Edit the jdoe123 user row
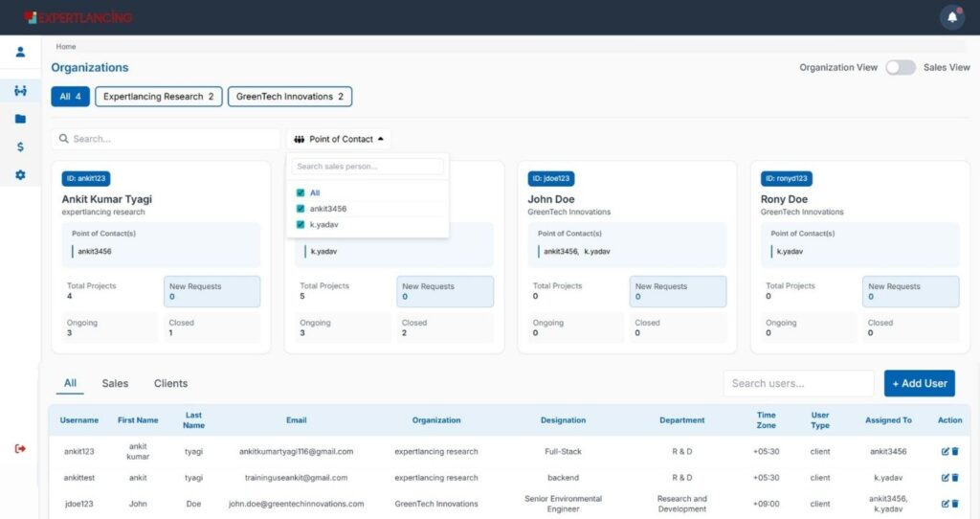This screenshot has width=980, height=519. (x=945, y=504)
